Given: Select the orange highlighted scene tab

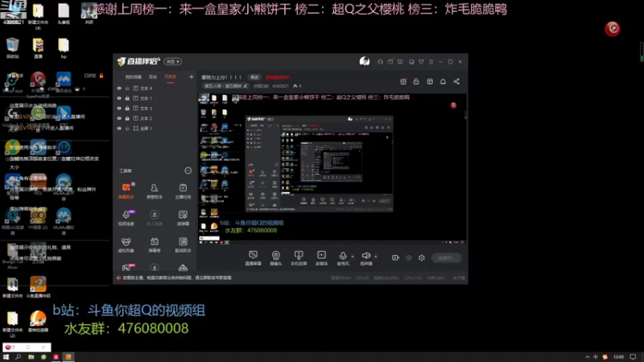Looking at the screenshot, I should pyautogui.click(x=170, y=76).
